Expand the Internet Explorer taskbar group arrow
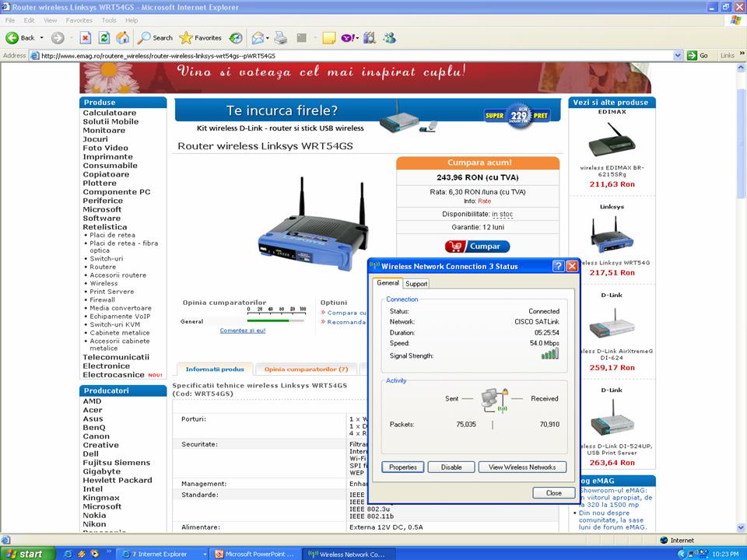 [x=205, y=554]
